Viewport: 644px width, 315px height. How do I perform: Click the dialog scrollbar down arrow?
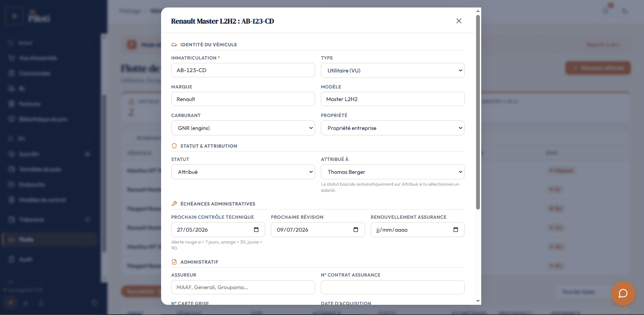[478, 301]
